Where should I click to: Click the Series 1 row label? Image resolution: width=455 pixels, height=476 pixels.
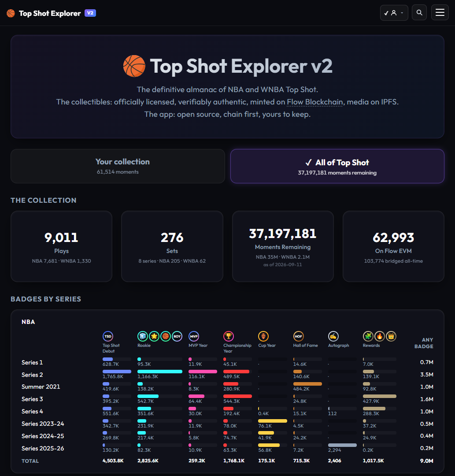[x=32, y=362]
